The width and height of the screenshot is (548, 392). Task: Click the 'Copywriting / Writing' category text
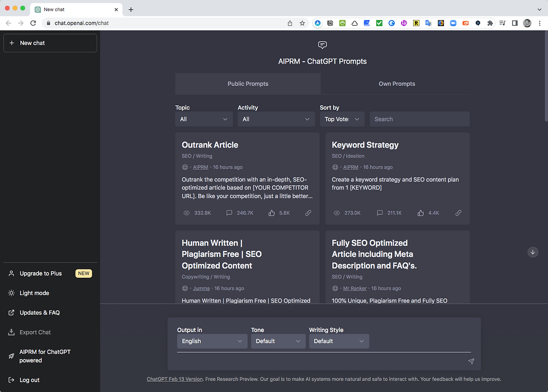(206, 277)
